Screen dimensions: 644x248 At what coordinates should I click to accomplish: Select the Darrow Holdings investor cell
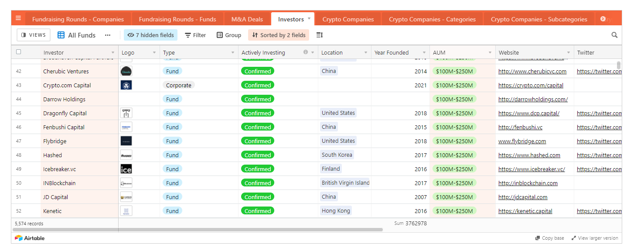tap(79, 99)
